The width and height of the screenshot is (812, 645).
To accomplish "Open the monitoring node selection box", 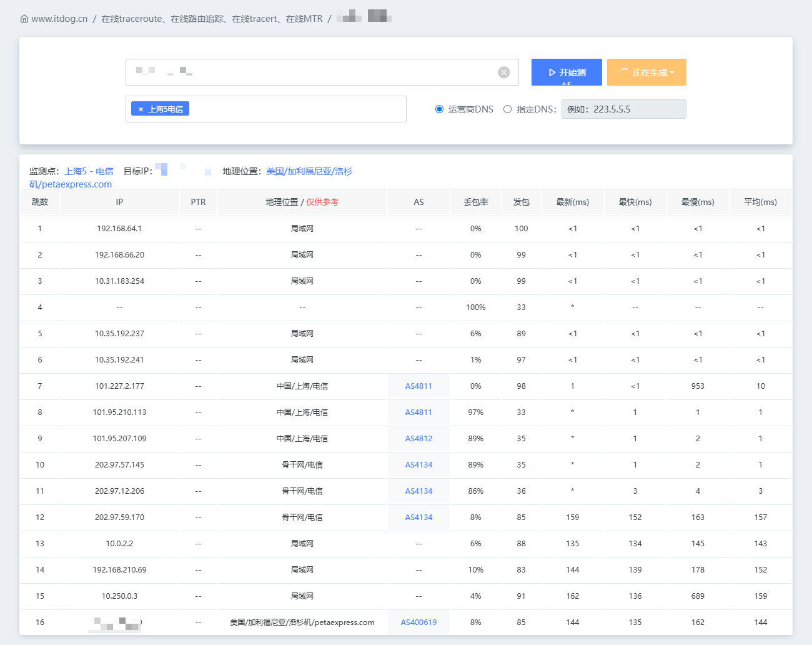I will tap(266, 109).
